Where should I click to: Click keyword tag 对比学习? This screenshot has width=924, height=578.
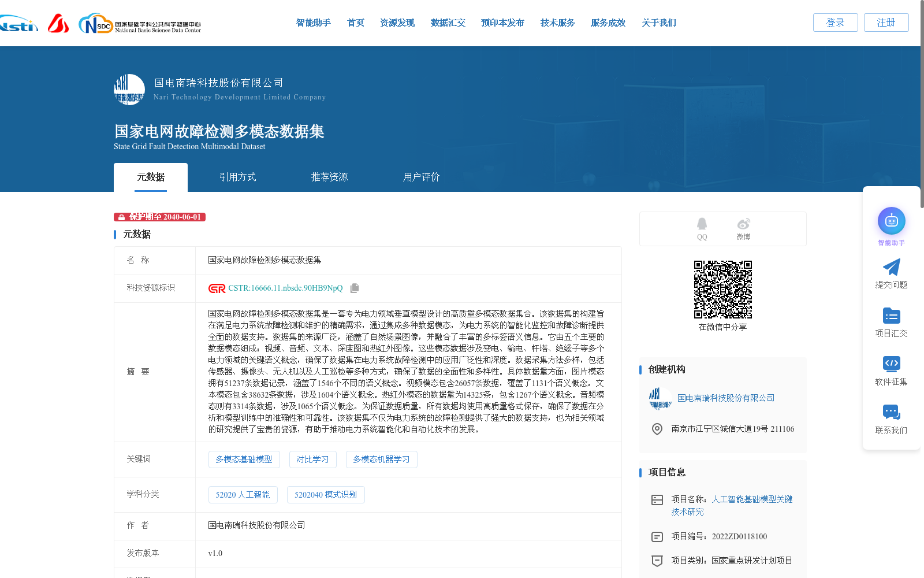tap(312, 460)
